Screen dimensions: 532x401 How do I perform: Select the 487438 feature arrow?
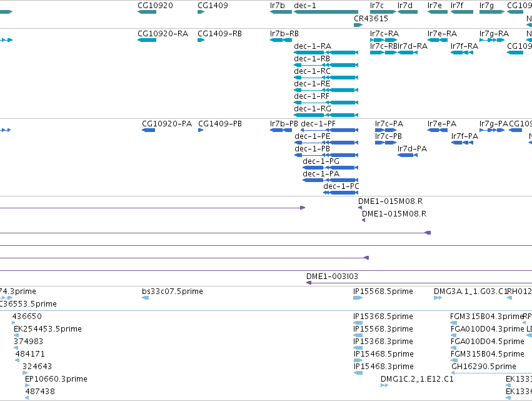27,398
